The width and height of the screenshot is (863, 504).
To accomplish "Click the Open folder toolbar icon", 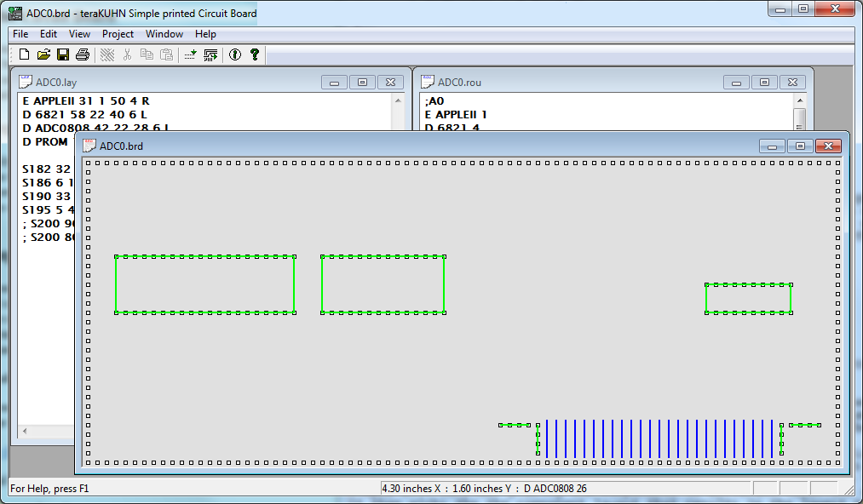I will 43,54.
